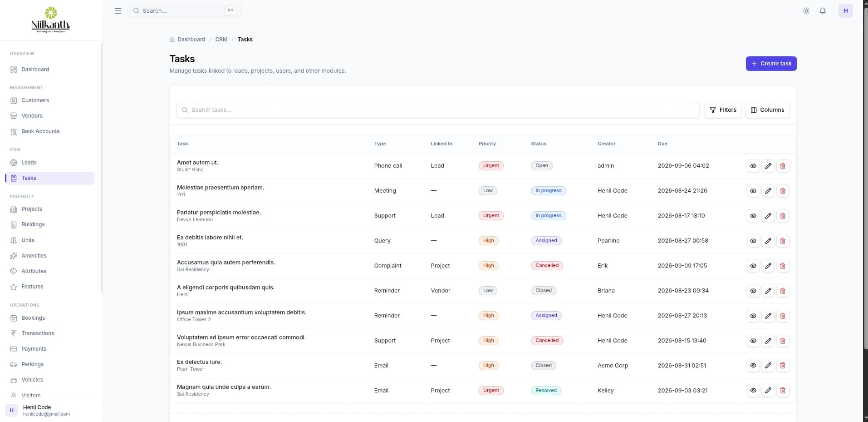The width and height of the screenshot is (868, 422).
Task: View the 'Pariatur perspiciatis molestiae.' task
Action: [753, 216]
